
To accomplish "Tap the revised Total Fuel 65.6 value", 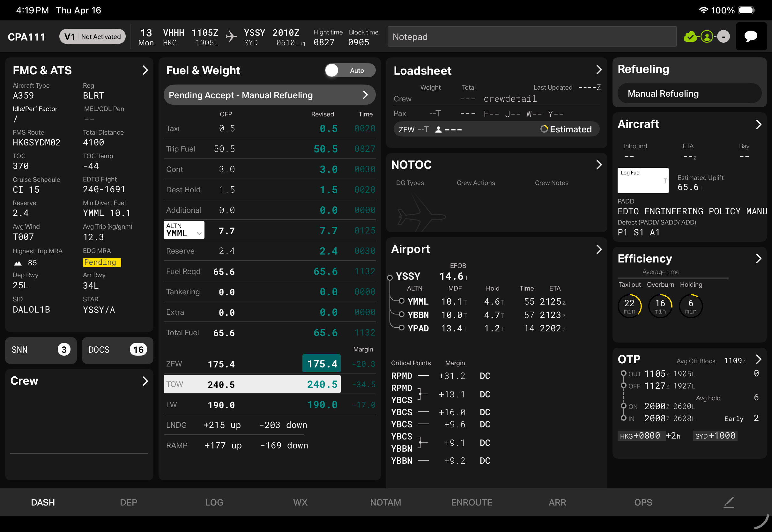I will point(326,333).
